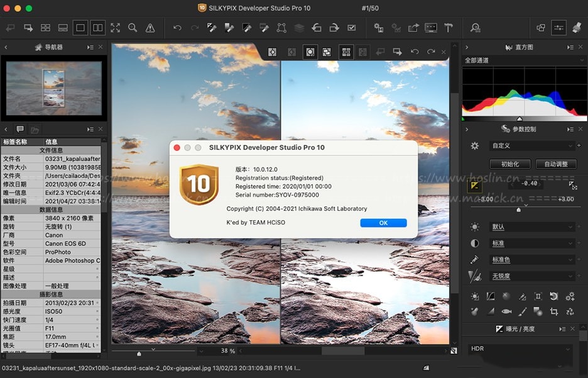This screenshot has height=378, width=588.
Task: Open the 无锐度 sharpness dropdown
Action: pyautogui.click(x=531, y=276)
